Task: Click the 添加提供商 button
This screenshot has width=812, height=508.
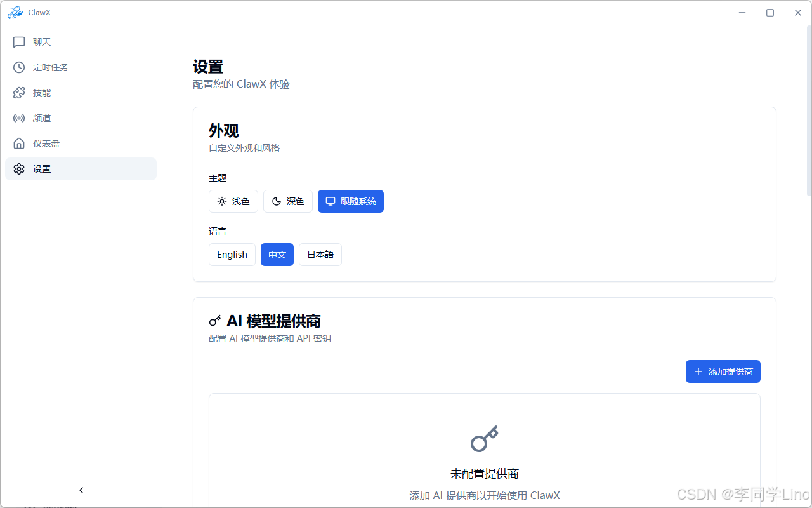Action: pyautogui.click(x=723, y=371)
